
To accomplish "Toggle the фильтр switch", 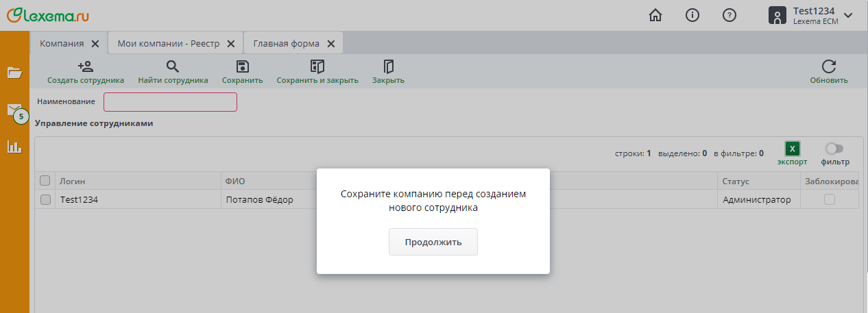I will point(834,149).
